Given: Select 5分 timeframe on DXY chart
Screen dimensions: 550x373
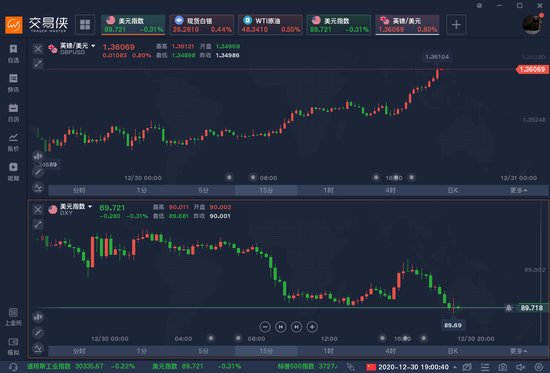Looking at the screenshot, I should click(204, 351).
